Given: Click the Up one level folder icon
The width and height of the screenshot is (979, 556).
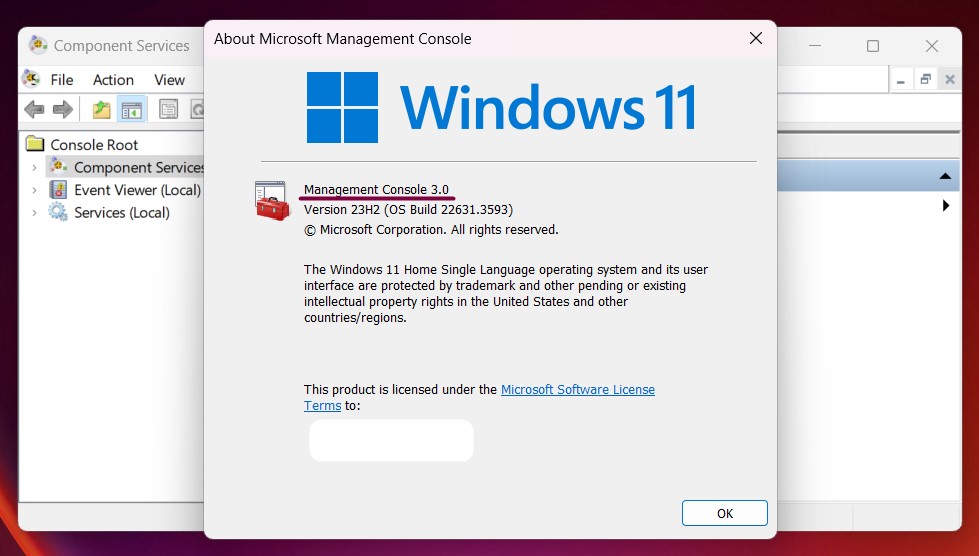Looking at the screenshot, I should (101, 110).
